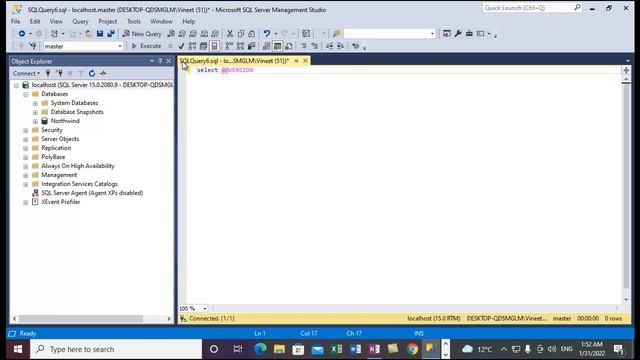Switch output to Results to File

289,46
